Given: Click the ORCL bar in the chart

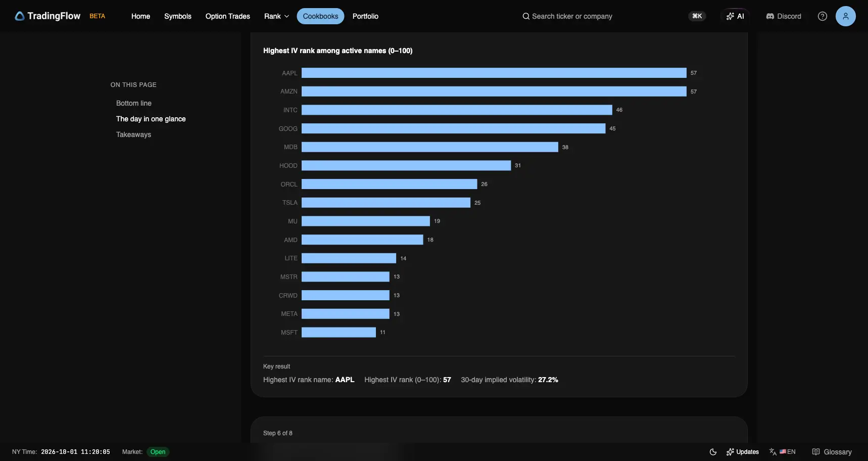Looking at the screenshot, I should [x=390, y=184].
